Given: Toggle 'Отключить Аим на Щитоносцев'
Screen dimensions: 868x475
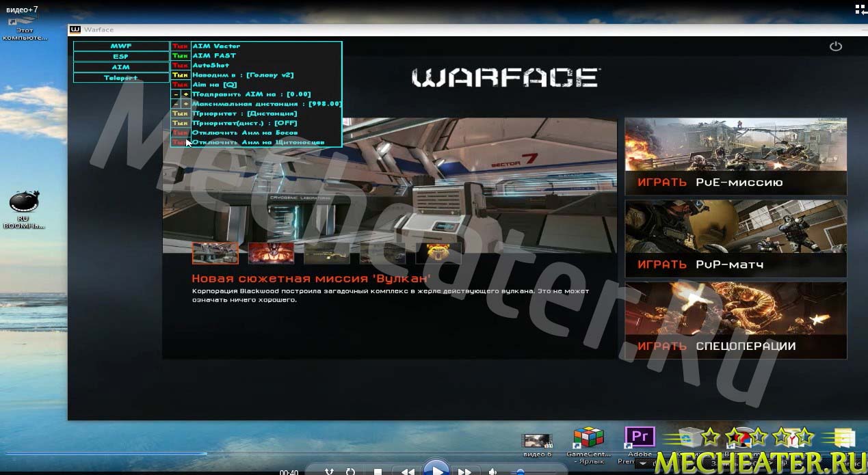Looking at the screenshot, I should click(x=181, y=142).
